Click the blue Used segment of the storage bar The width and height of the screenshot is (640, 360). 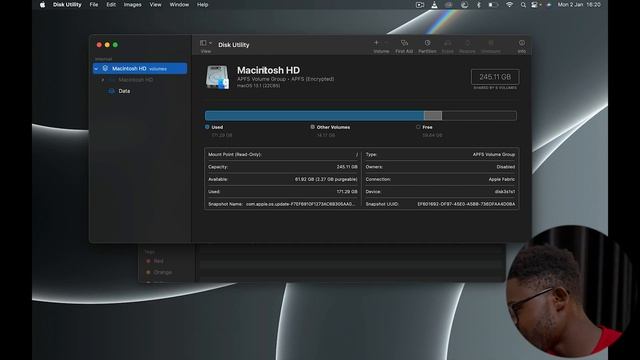pos(314,116)
